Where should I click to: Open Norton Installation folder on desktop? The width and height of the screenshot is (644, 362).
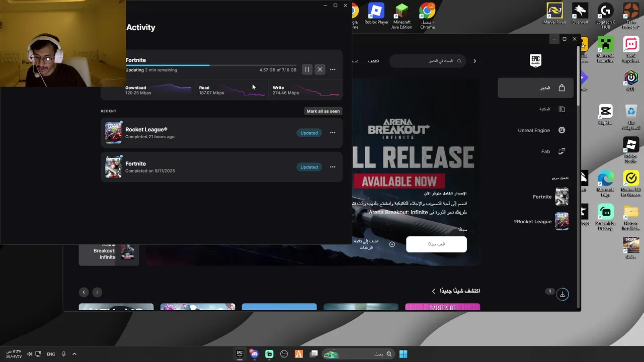[631, 218]
